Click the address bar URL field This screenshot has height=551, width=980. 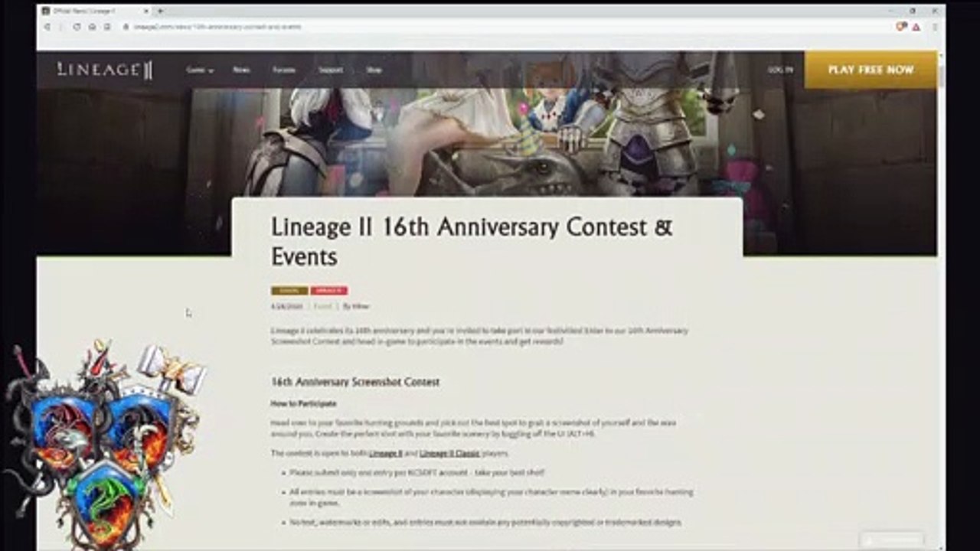(505, 26)
